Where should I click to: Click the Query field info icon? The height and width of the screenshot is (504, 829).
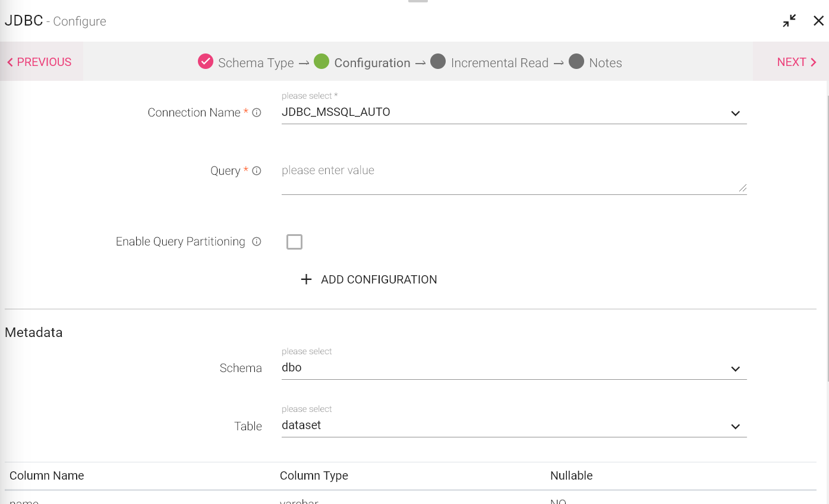coord(257,171)
